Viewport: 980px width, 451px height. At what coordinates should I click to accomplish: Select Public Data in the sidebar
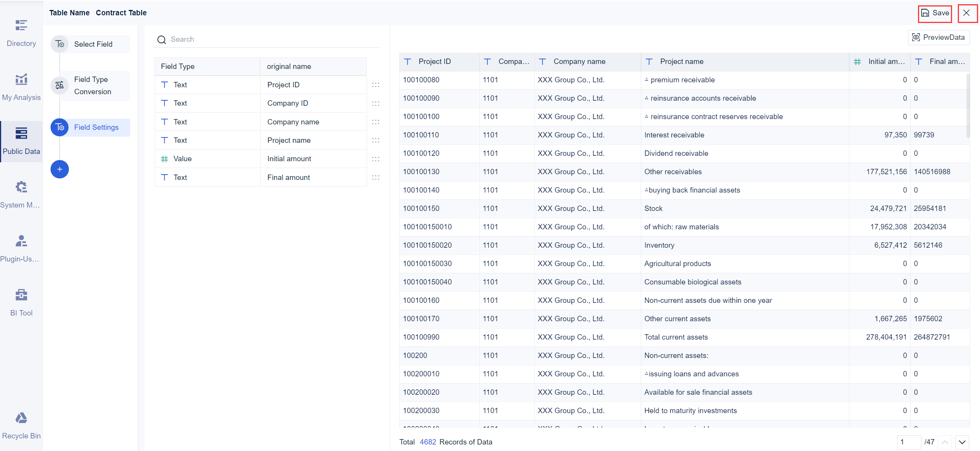[21, 141]
